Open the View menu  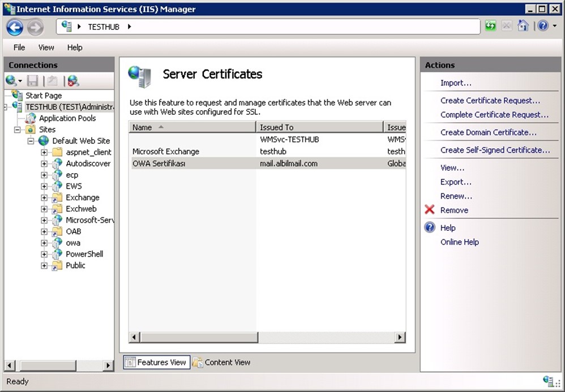point(46,48)
